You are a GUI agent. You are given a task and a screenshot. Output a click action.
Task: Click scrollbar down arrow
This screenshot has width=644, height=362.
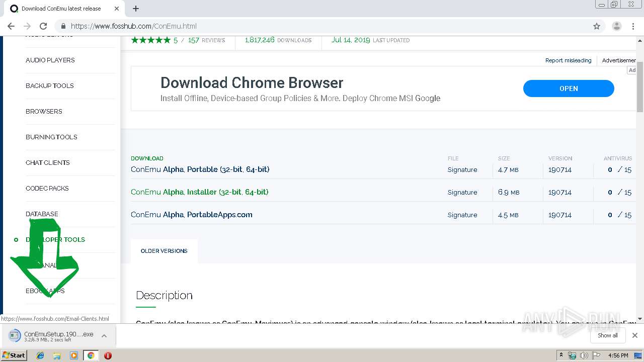tap(640, 319)
